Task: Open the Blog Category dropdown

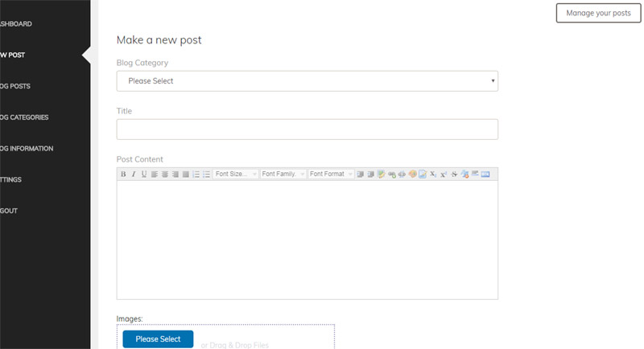Action: 307,81
